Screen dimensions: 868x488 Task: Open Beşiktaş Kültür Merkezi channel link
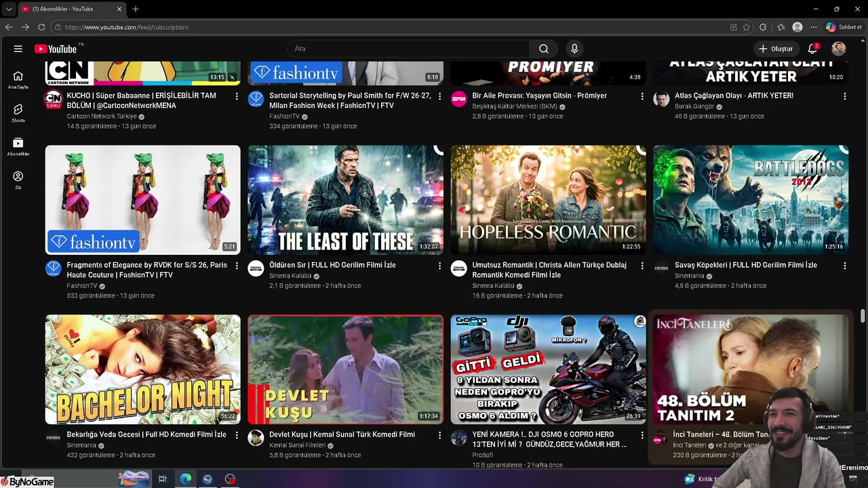(515, 106)
